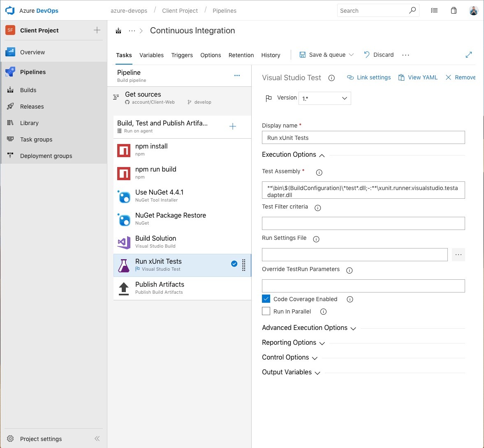This screenshot has height=448, width=484.
Task: Expand the editor to full screen
Action: 469,55
